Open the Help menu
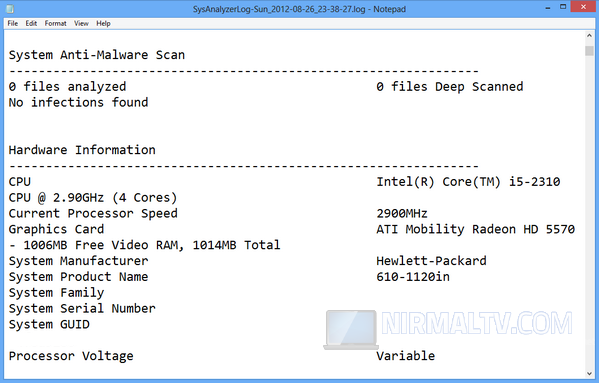This screenshot has height=383, width=599. (x=103, y=23)
